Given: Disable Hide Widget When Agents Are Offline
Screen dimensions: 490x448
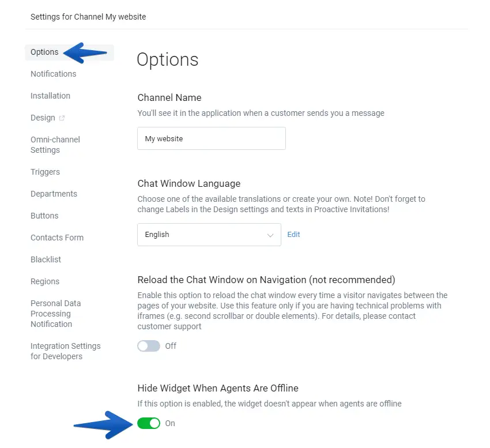Looking at the screenshot, I should click(149, 423).
